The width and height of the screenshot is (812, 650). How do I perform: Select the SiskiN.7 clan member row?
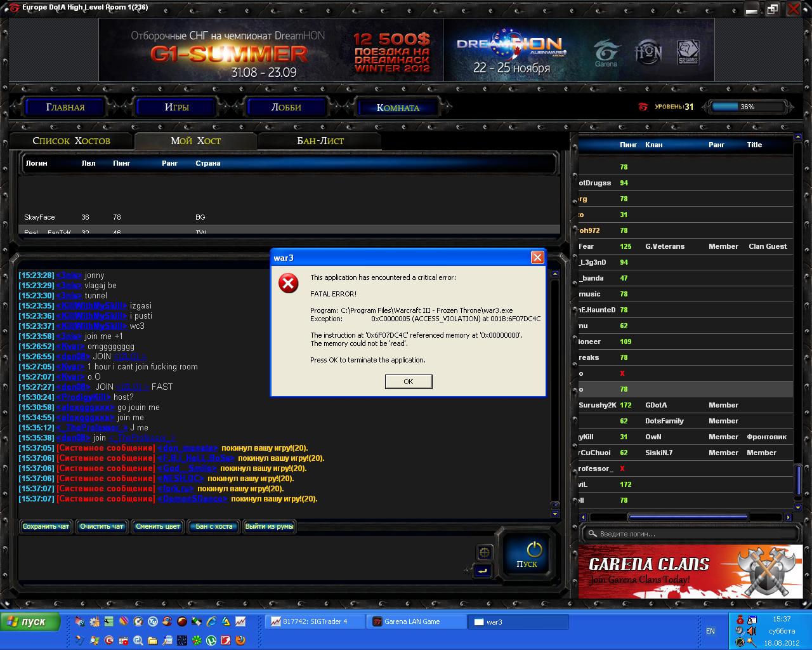(686, 453)
